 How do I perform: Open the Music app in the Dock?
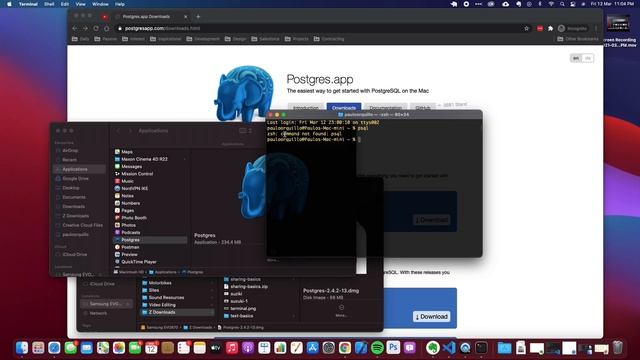(x=232, y=348)
